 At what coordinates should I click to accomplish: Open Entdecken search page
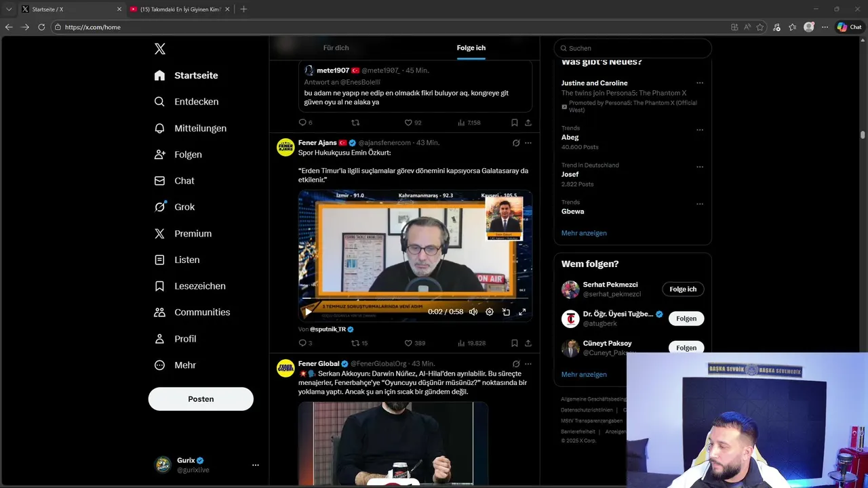tap(186, 102)
